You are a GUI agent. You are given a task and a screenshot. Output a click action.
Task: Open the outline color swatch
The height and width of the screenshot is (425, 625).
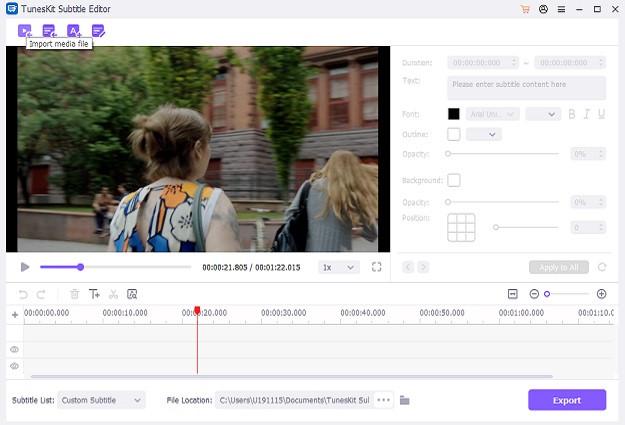point(454,134)
